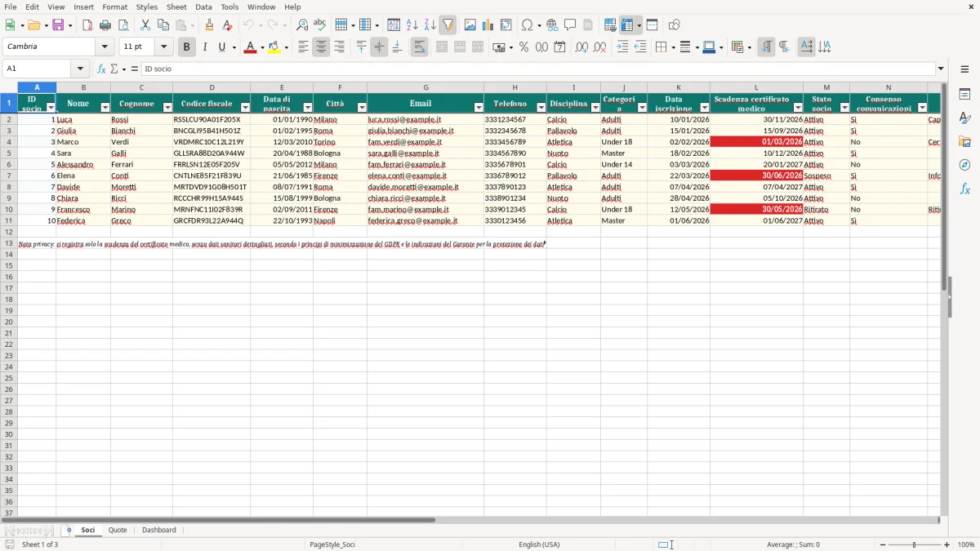Open the sidebar Gallery
980x551 pixels.
click(x=964, y=142)
